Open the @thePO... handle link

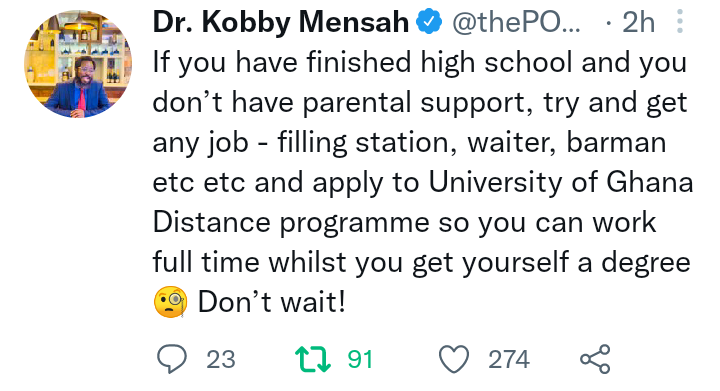pos(517,22)
